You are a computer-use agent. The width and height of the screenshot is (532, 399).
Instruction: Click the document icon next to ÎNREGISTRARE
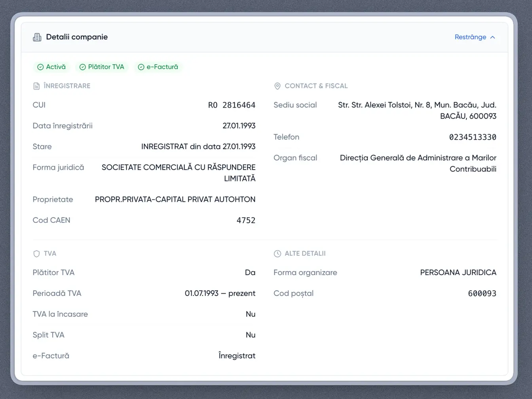(36, 86)
